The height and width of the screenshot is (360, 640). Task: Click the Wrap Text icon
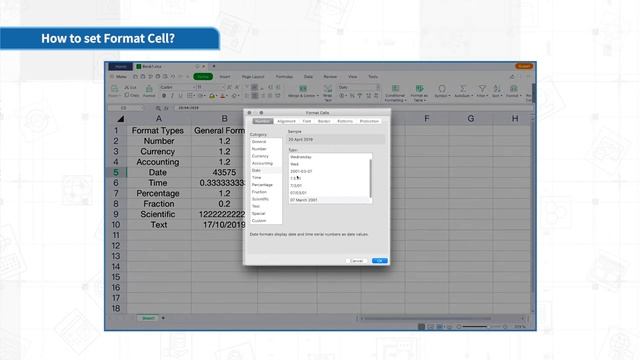pos(328,89)
